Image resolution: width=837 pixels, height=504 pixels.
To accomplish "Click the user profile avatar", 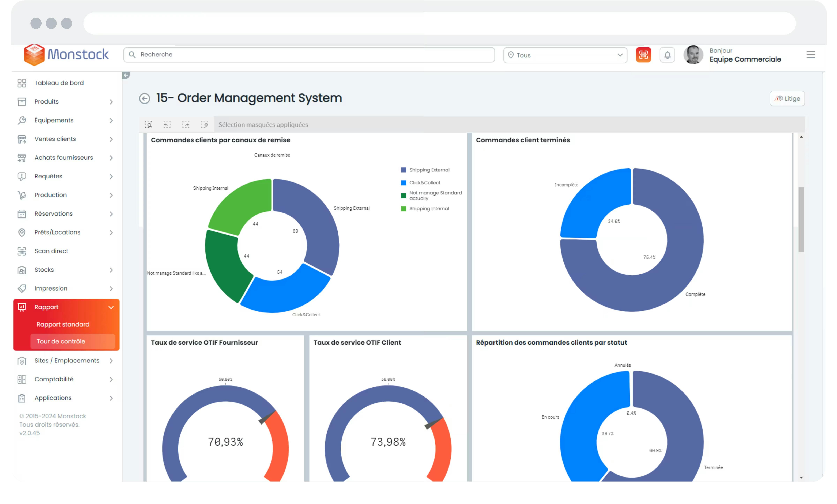I will pos(693,55).
